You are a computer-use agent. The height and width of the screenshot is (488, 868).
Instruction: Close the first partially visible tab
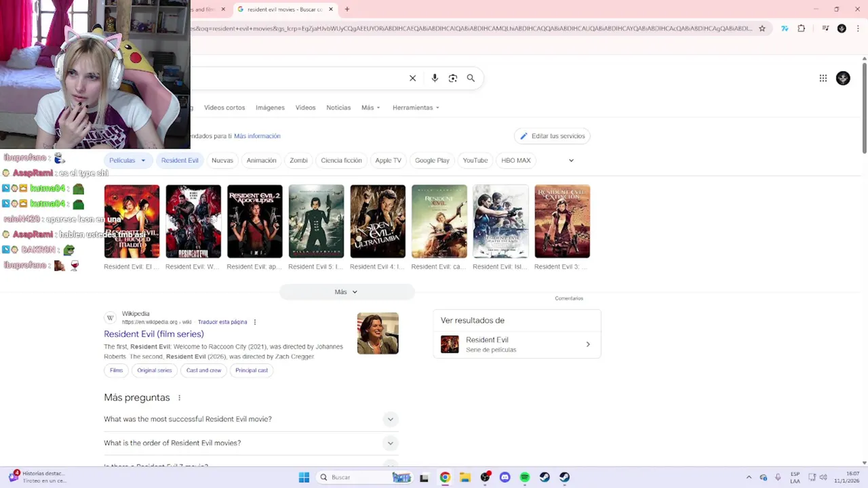[x=223, y=9]
